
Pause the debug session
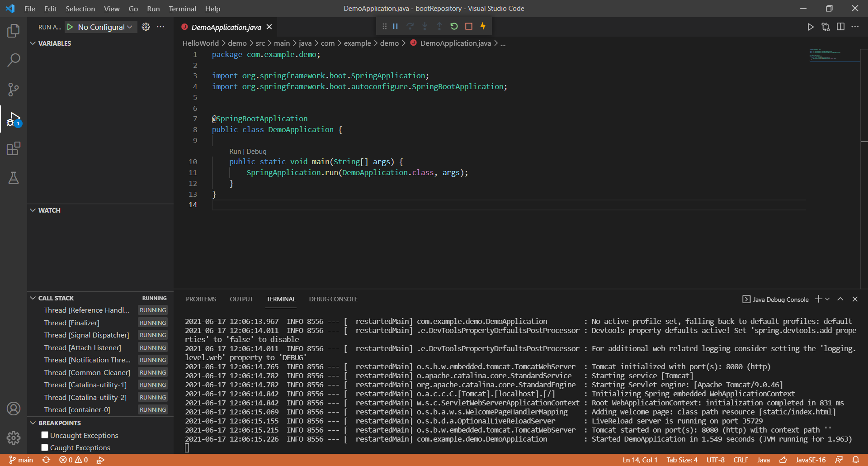(396, 26)
